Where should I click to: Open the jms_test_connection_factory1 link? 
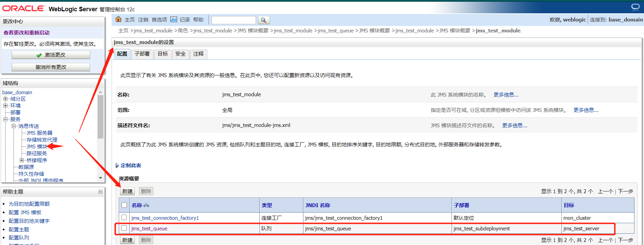click(x=165, y=218)
